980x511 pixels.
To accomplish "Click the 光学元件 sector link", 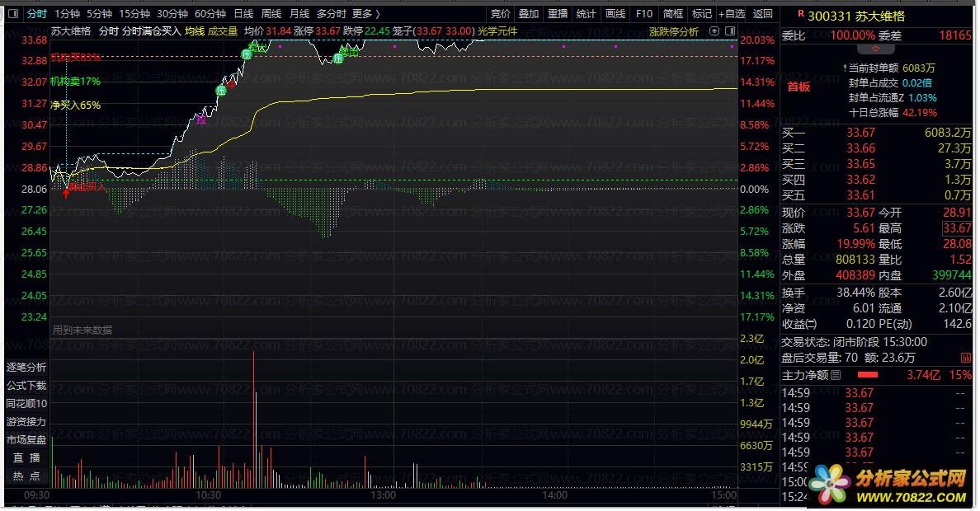I will click(x=497, y=31).
